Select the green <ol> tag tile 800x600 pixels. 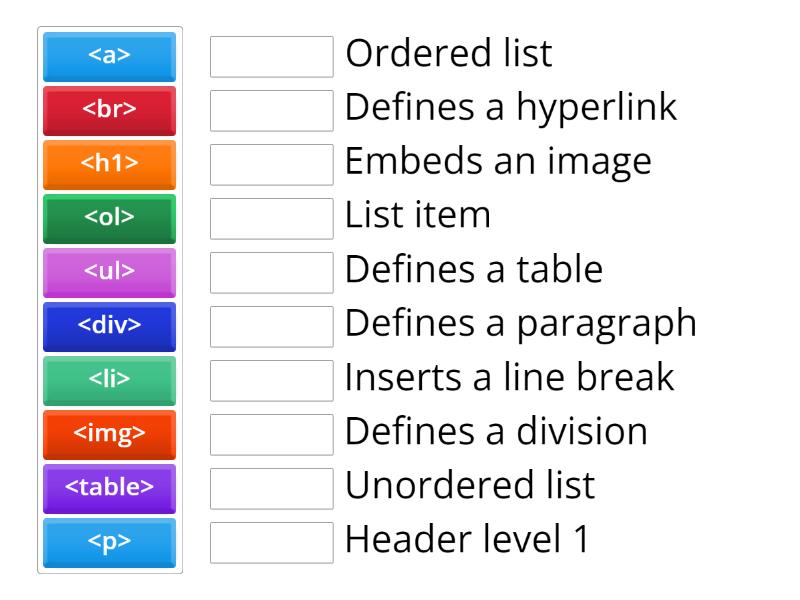click(x=109, y=219)
